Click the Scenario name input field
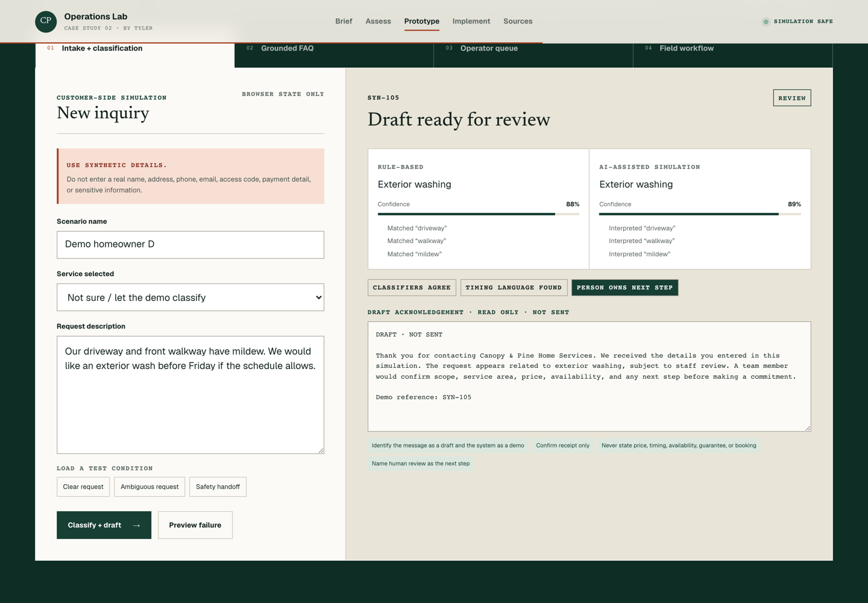 tap(190, 245)
